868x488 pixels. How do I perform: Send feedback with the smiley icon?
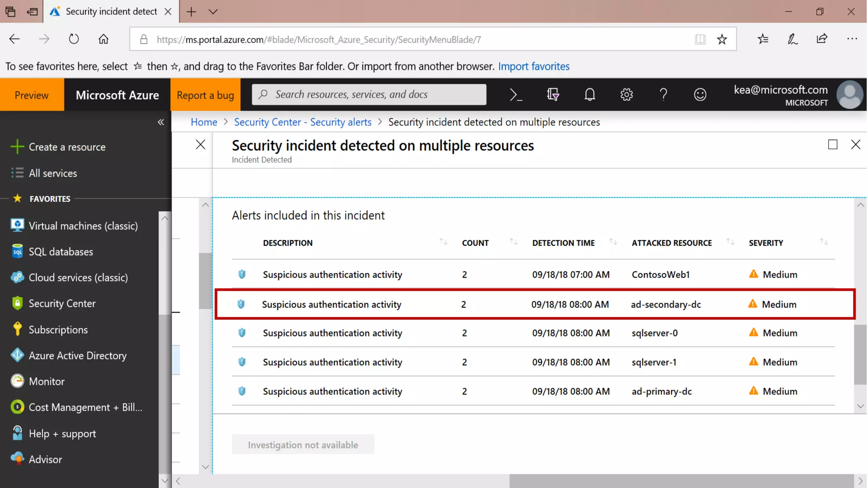tap(700, 94)
